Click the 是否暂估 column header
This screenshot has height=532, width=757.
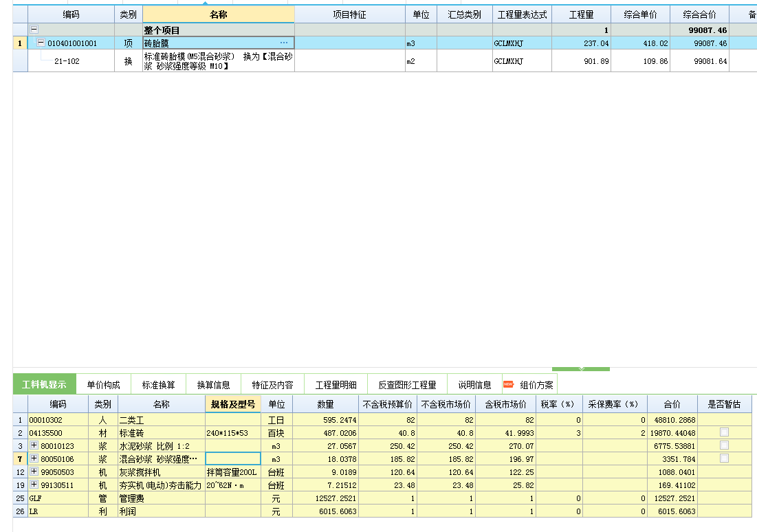[x=724, y=404]
